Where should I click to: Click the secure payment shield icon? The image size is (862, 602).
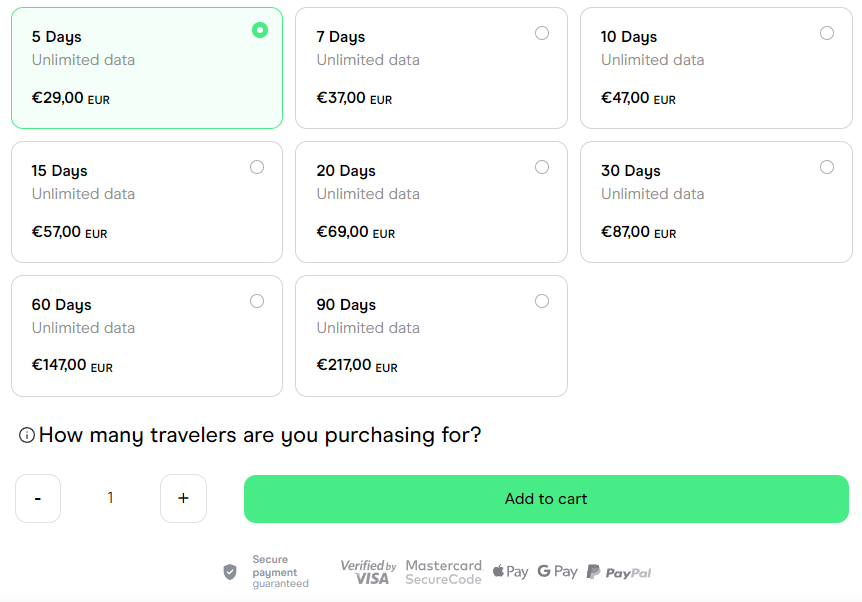230,572
